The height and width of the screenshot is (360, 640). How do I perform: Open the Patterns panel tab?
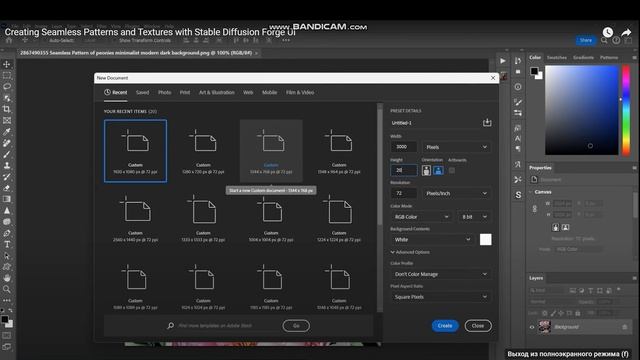point(609,58)
